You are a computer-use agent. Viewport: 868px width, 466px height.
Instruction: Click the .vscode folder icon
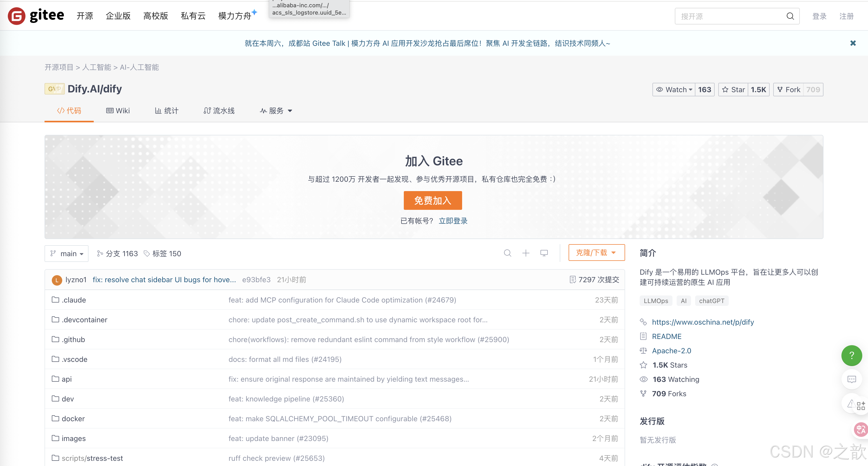tap(55, 359)
